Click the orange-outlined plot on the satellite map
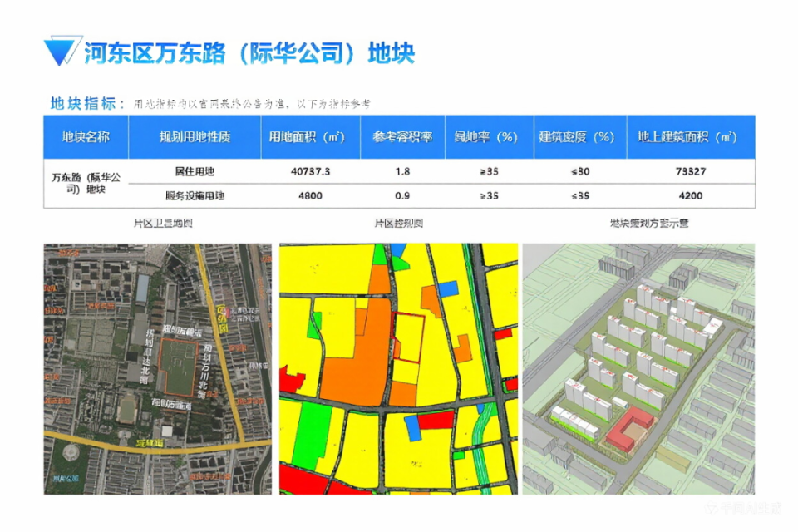The height and width of the screenshot is (532, 798). (178, 368)
